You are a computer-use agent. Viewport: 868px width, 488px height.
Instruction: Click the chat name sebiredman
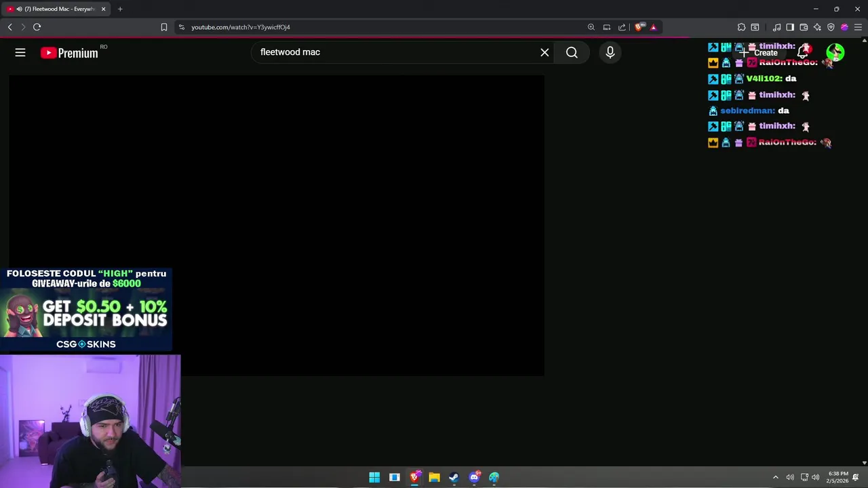tap(747, 110)
